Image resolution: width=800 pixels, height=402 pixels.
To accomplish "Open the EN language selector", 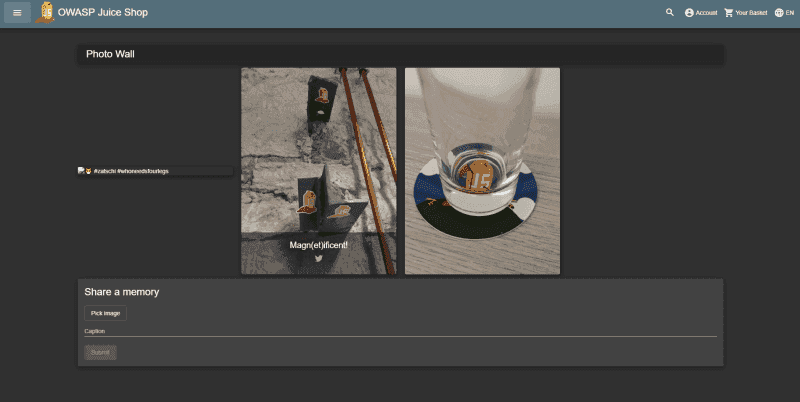I will [x=784, y=13].
